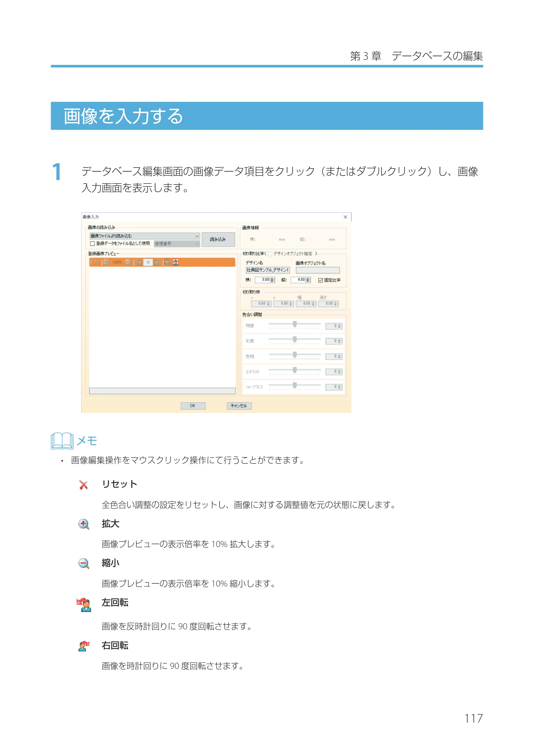Check 登録データをファイル名として使用 checkbox
The image size is (534, 756).
[x=92, y=244]
